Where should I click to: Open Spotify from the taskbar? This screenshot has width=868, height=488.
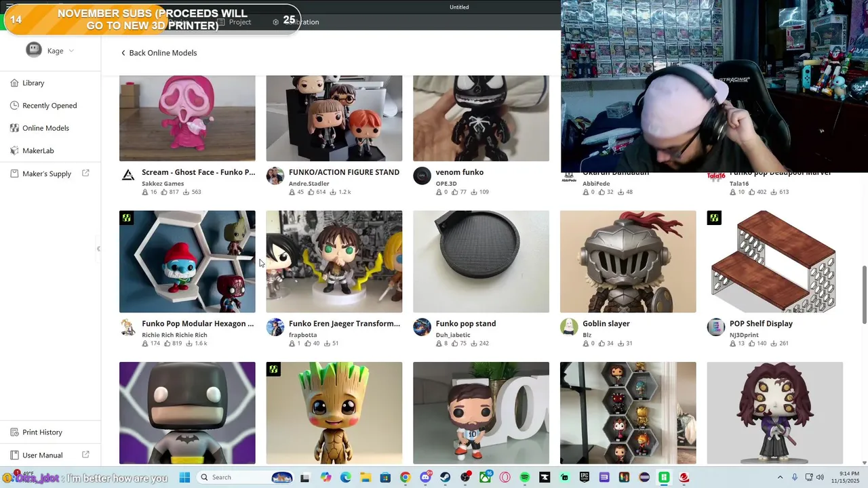tap(525, 477)
